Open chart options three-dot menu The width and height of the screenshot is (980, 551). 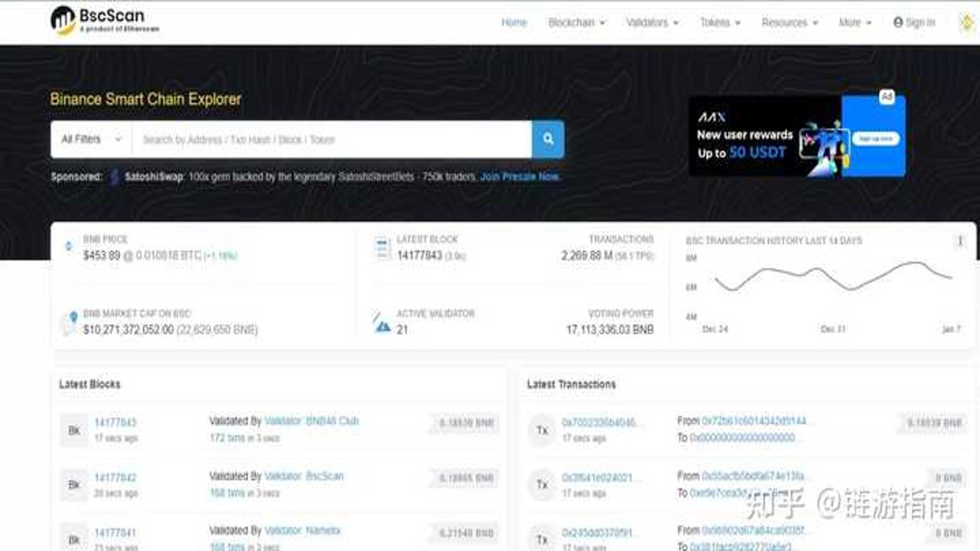pos(960,241)
